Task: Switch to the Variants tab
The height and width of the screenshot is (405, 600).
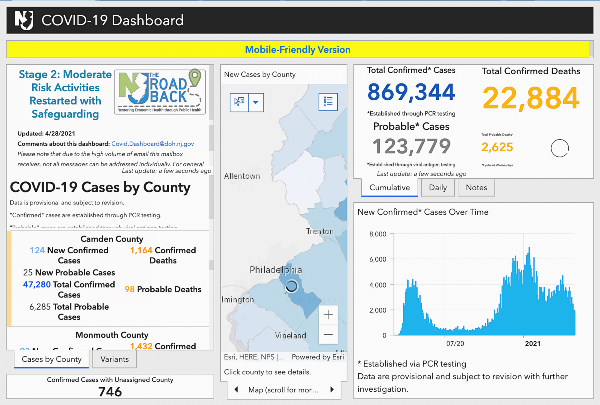Action: tap(115, 359)
